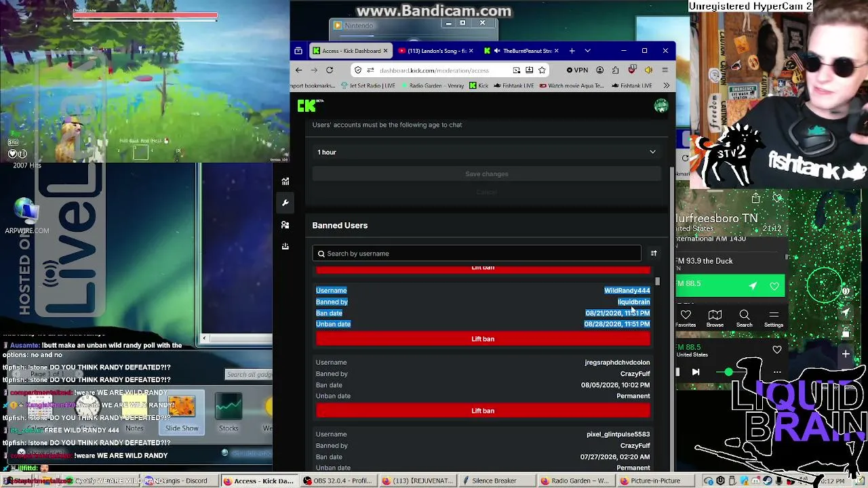This screenshot has width=868, height=488.
Task: Open Radio Garden Settings
Action: tap(774, 319)
